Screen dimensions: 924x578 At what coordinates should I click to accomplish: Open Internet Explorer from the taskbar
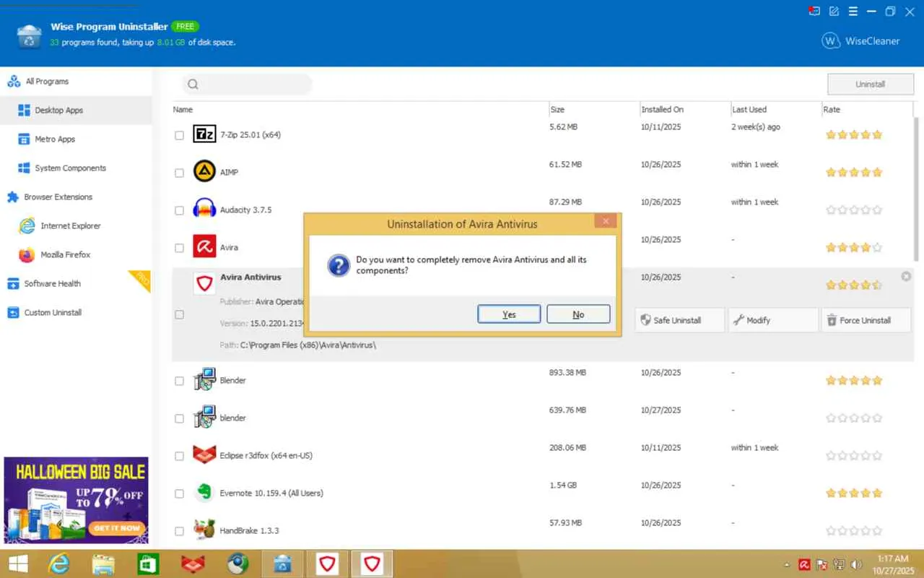[58, 564]
